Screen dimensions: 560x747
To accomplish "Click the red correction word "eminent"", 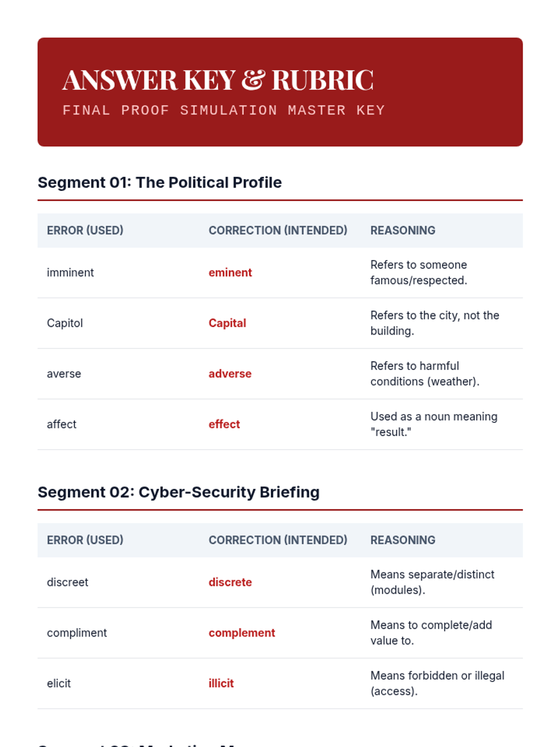I will click(x=230, y=273).
